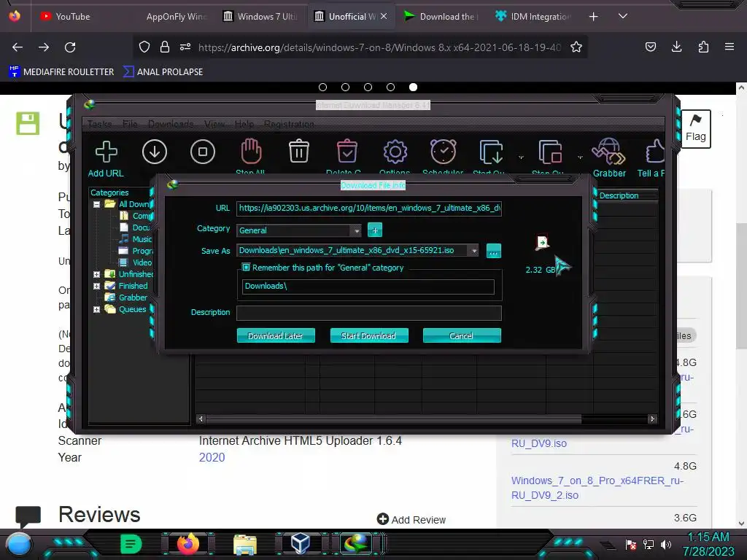Switch to the IDM Integration tab
Image resolution: width=747 pixels, height=560 pixels.
coord(533,17)
